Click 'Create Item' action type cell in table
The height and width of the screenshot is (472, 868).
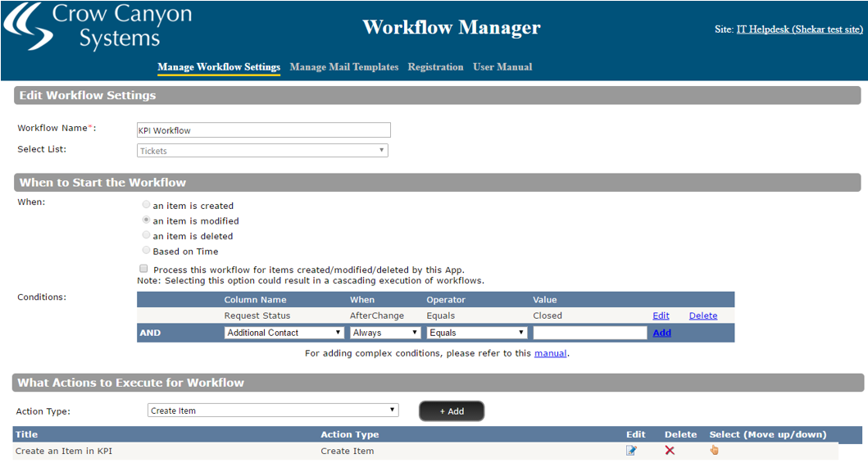click(347, 451)
